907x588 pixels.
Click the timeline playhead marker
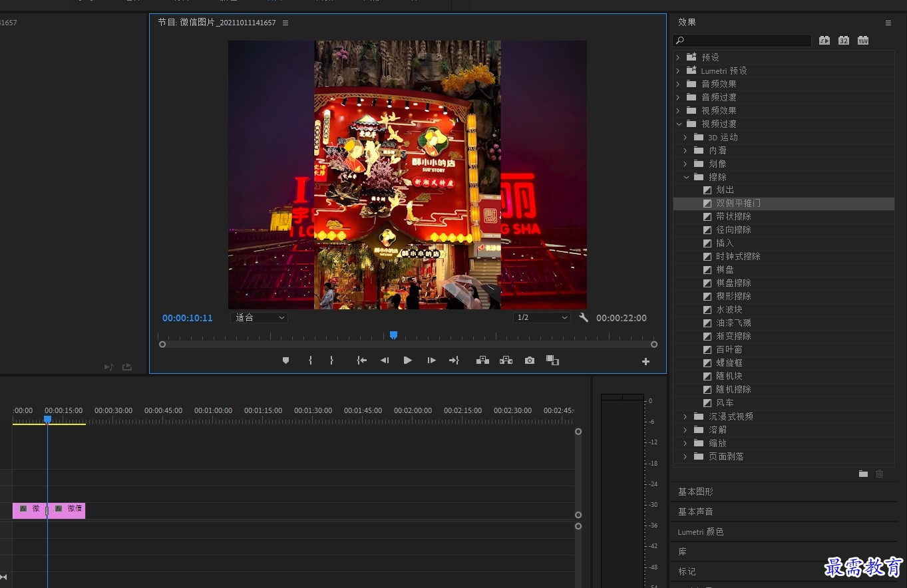pyautogui.click(x=47, y=419)
